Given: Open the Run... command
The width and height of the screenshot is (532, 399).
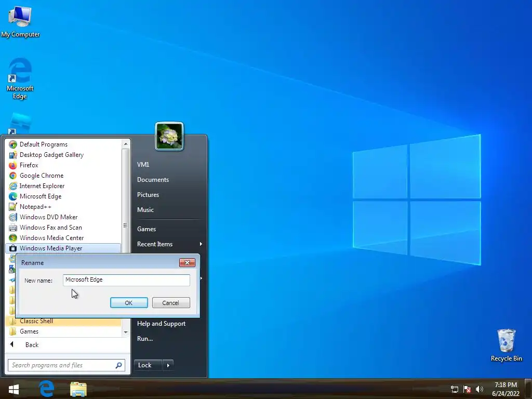Looking at the screenshot, I should coord(145,339).
